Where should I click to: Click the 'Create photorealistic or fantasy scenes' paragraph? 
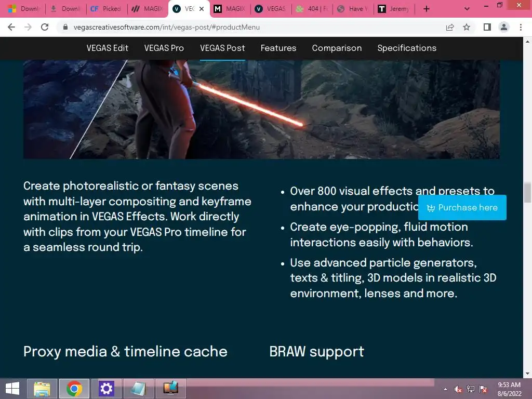coord(137,217)
